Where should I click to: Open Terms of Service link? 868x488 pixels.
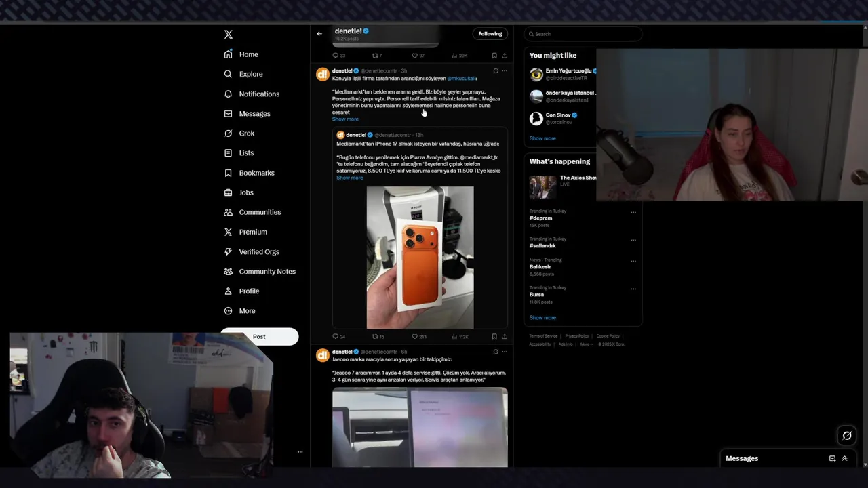click(x=543, y=336)
